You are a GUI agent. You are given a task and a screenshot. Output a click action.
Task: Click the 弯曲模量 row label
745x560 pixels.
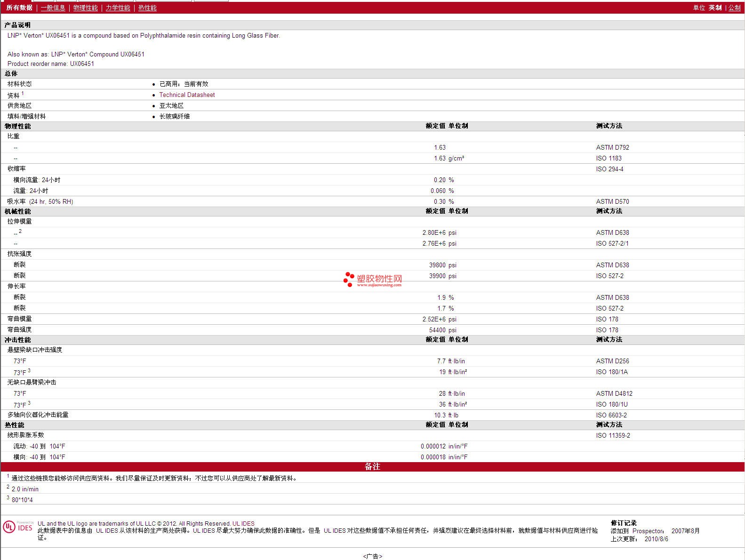coord(19,319)
